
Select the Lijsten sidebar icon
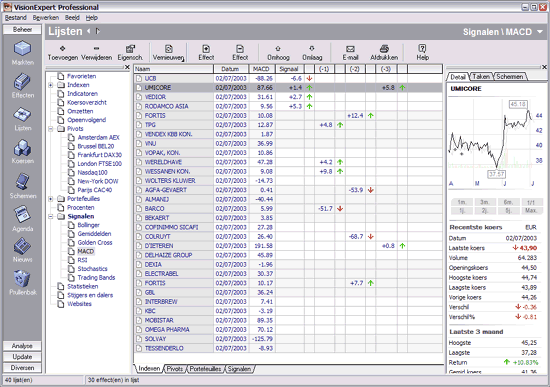pos(22,119)
